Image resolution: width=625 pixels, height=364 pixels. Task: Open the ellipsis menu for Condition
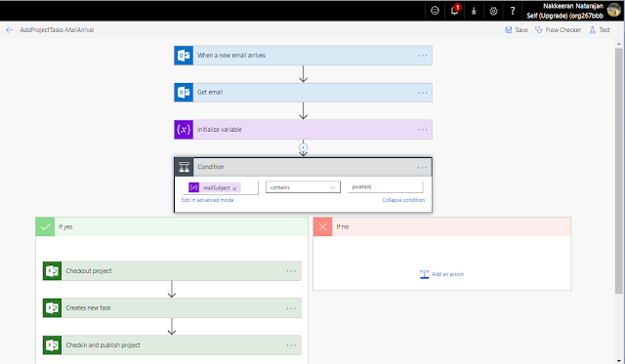click(423, 167)
